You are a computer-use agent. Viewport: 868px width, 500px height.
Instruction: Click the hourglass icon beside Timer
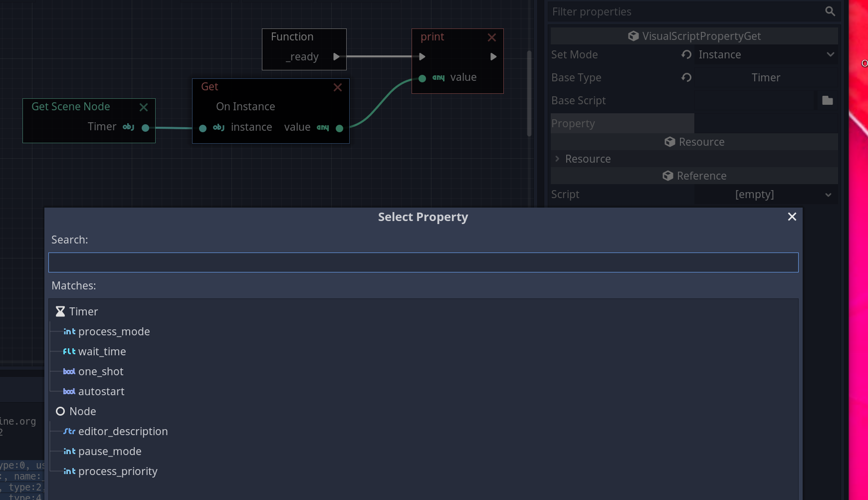[60, 311]
